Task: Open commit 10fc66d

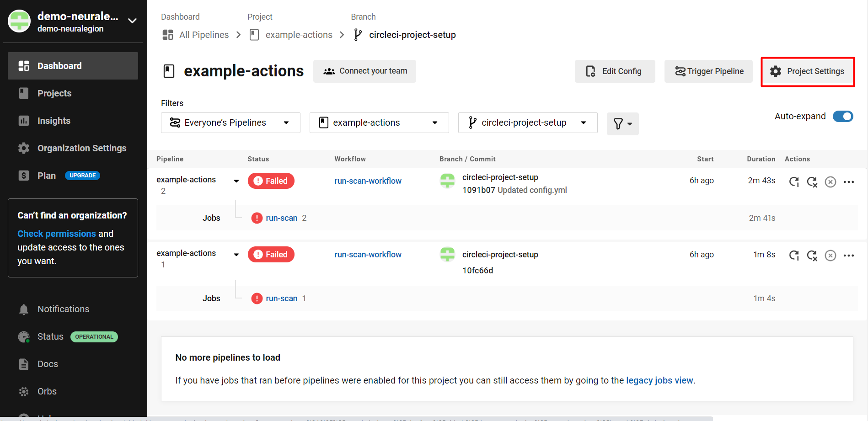Action: (x=477, y=271)
